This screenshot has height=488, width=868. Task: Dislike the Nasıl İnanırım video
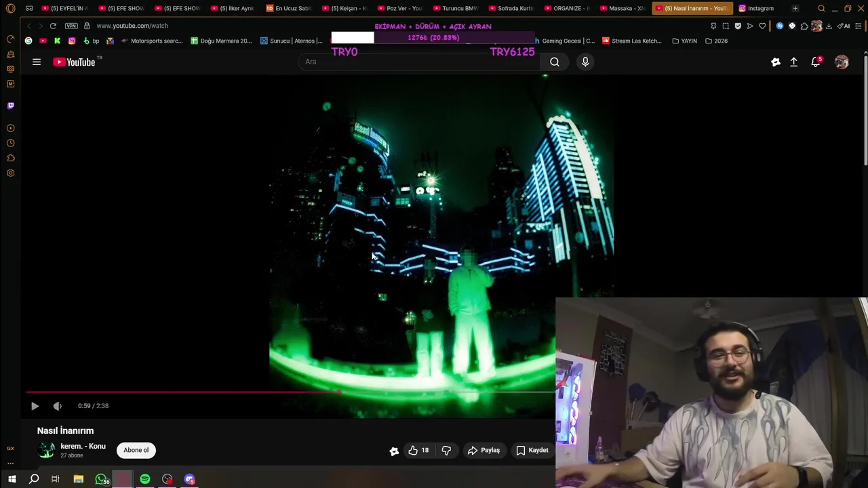pyautogui.click(x=446, y=450)
